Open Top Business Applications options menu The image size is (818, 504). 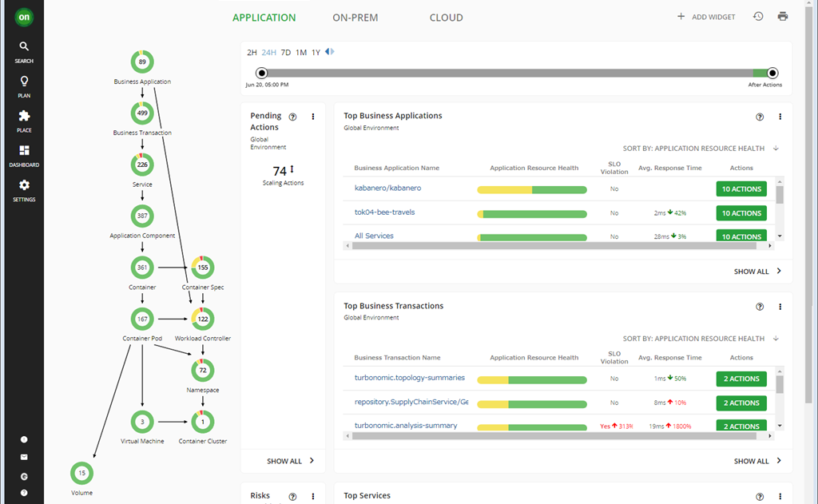780,117
